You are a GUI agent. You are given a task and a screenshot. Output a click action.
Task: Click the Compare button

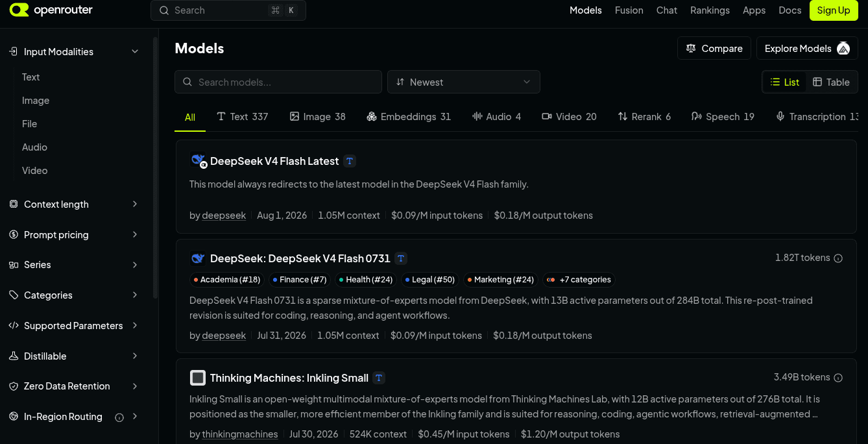click(x=714, y=48)
